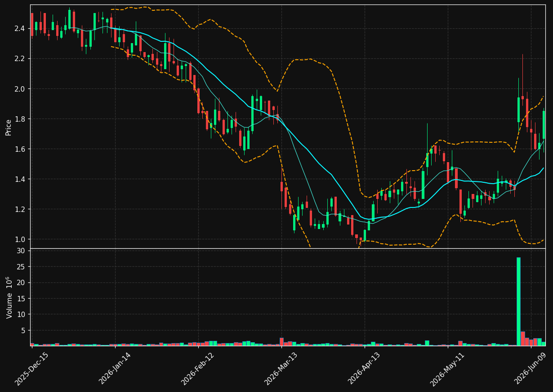Click the tallest green volume bar
This screenshot has width=553, height=392.
coord(518,301)
